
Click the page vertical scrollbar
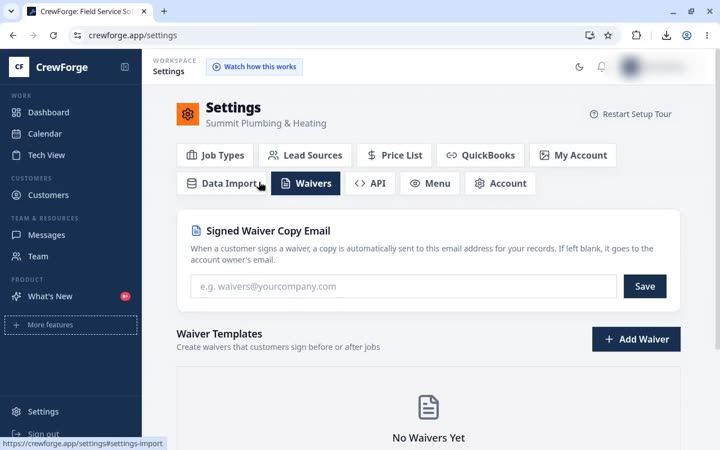(x=717, y=199)
